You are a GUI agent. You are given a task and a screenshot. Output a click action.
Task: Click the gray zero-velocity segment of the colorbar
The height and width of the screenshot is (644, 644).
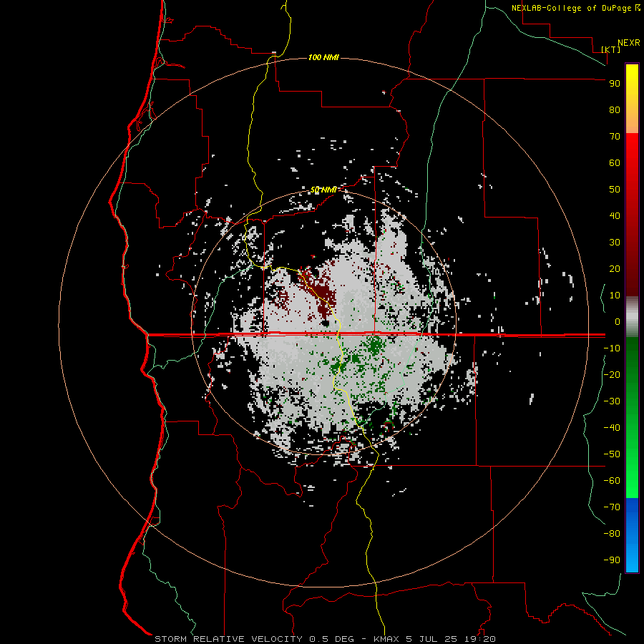click(632, 317)
